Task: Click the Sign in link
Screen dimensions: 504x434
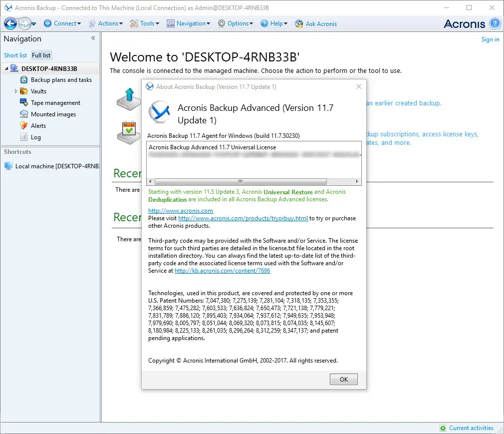Action: point(490,39)
